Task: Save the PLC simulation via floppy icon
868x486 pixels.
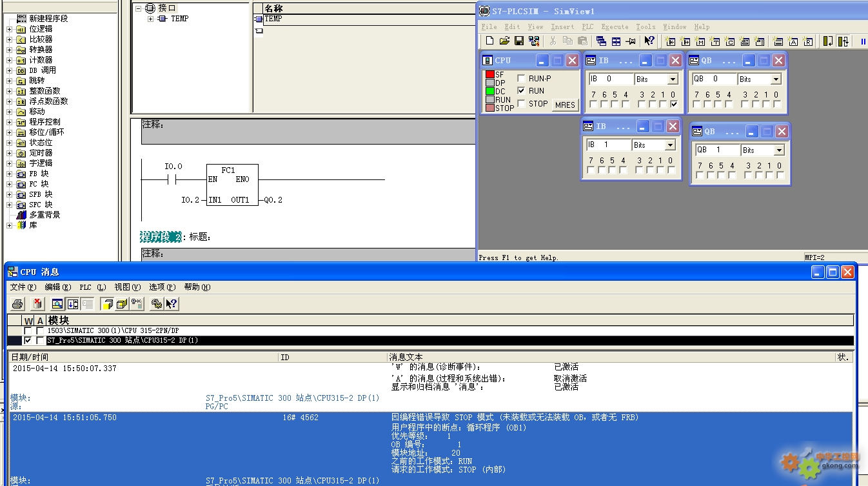Action: (x=519, y=41)
